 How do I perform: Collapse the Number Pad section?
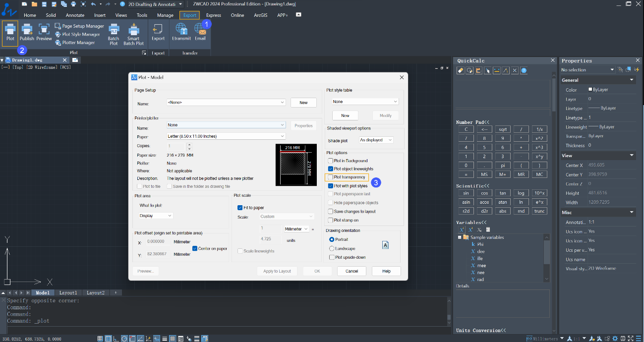pos(472,122)
